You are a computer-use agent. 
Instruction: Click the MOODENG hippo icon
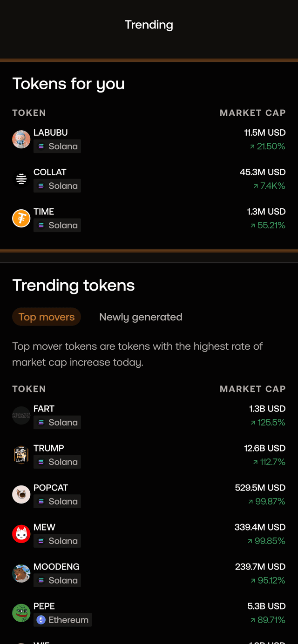tap(21, 573)
